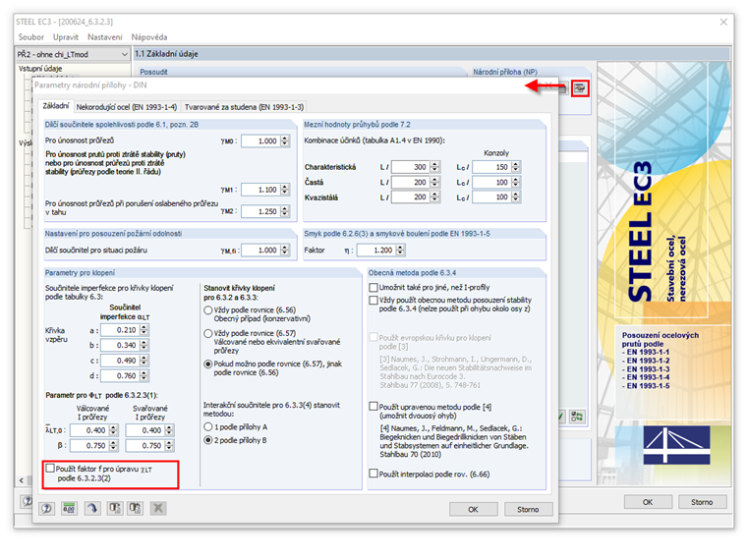
Task: Open the Nastavení menu
Action: [105, 37]
